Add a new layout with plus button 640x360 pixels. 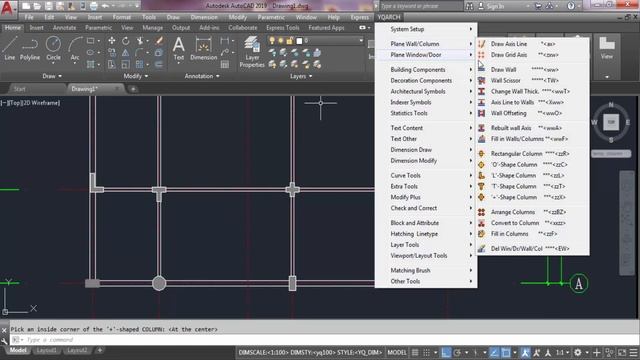pos(99,350)
